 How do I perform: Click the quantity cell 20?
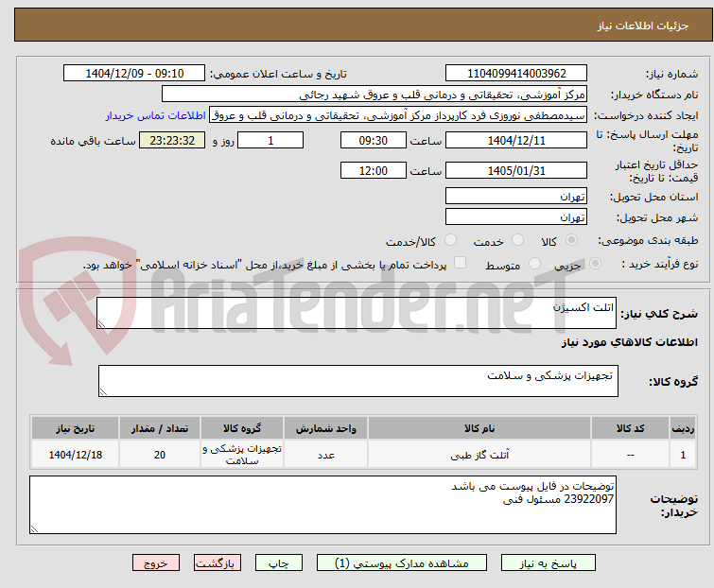(160, 455)
